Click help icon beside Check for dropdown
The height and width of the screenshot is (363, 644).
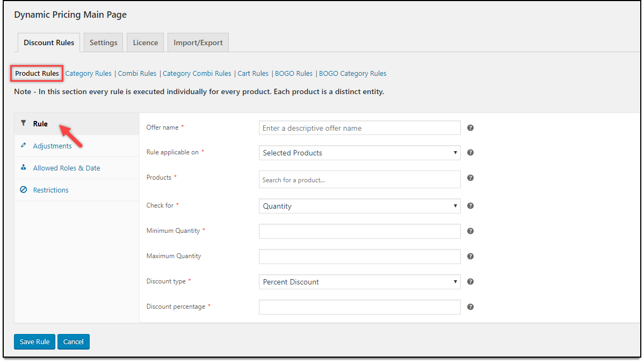pyautogui.click(x=470, y=205)
